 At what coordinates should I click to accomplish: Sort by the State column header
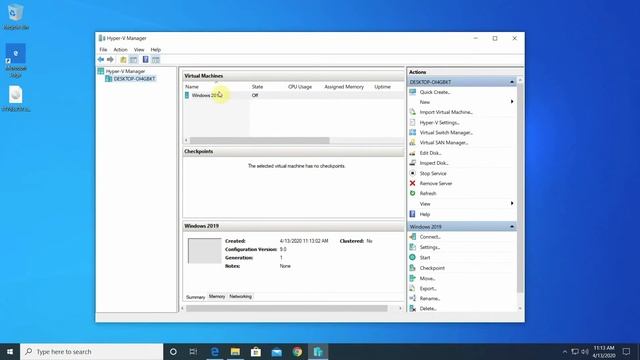[257, 87]
